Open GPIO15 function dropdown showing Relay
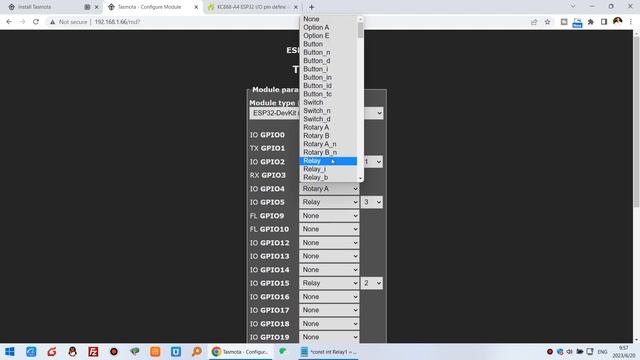Viewport: 640px width, 360px height. click(329, 283)
